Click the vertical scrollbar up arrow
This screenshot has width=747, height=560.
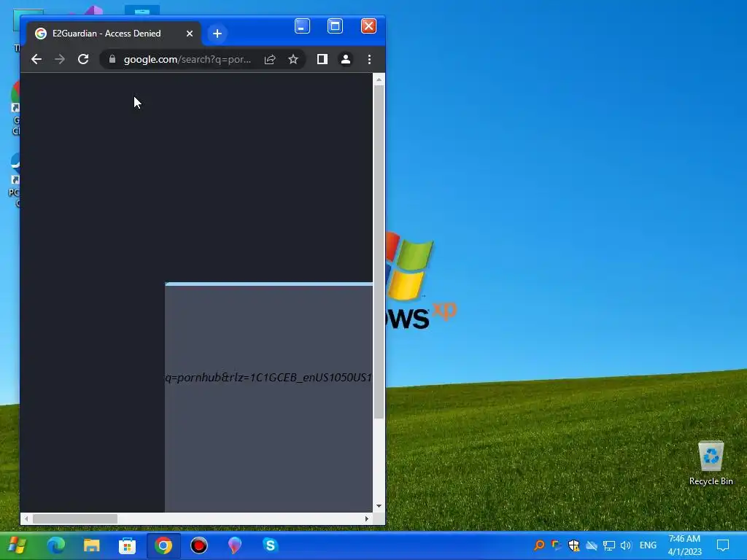click(379, 80)
